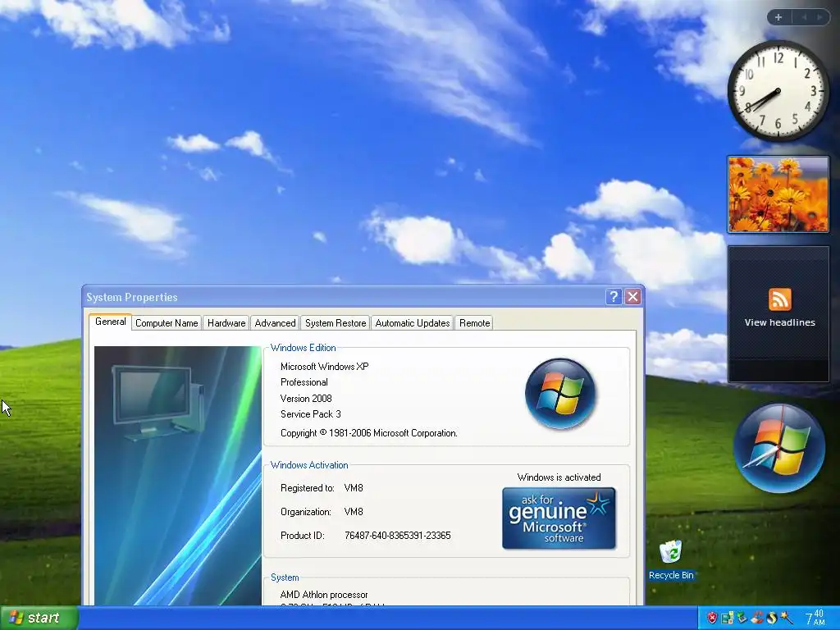Switch to the Remote tab
This screenshot has height=630, width=840.
pyautogui.click(x=475, y=323)
